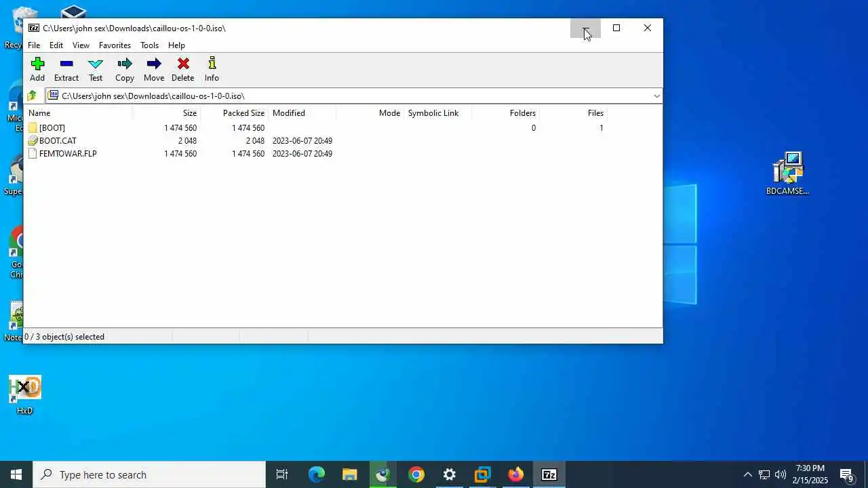The width and height of the screenshot is (868, 488).
Task: Open the Windows Start menu
Action: click(x=16, y=474)
